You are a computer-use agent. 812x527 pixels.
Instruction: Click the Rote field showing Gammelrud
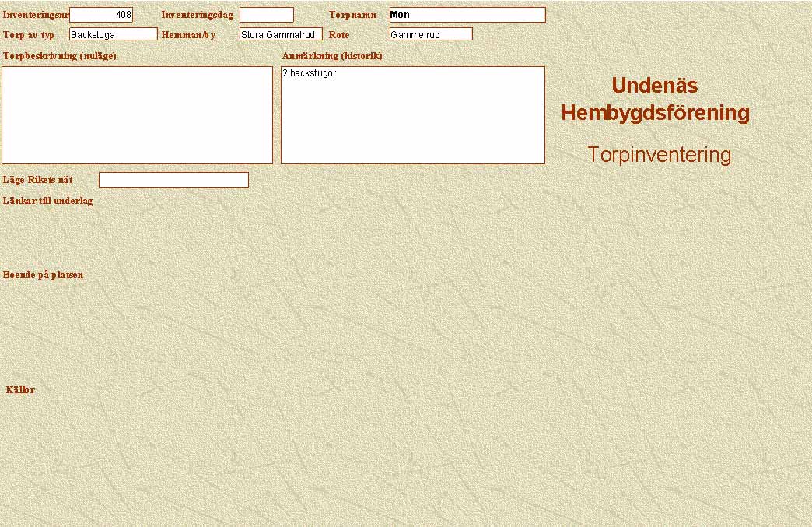click(431, 34)
